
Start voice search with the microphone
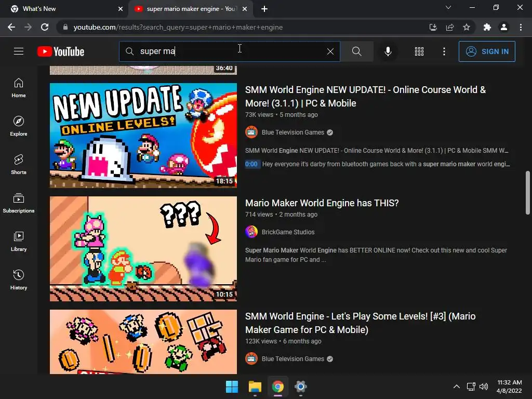coord(388,51)
